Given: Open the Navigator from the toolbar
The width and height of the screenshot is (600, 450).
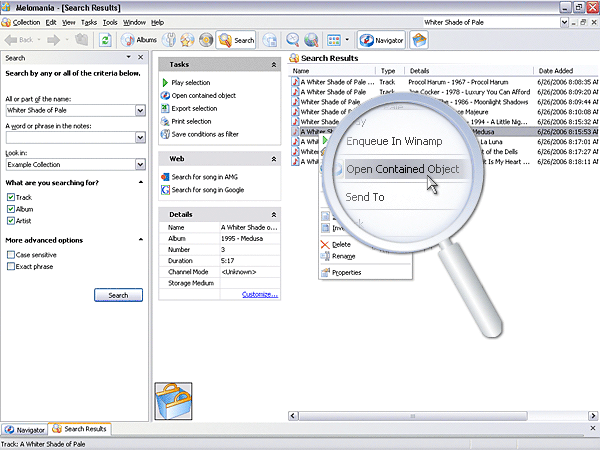Looking at the screenshot, I should point(381,40).
